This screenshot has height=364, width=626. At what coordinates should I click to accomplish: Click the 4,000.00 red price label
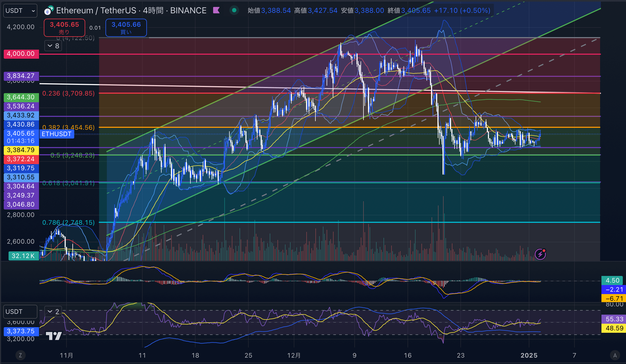[21, 54]
